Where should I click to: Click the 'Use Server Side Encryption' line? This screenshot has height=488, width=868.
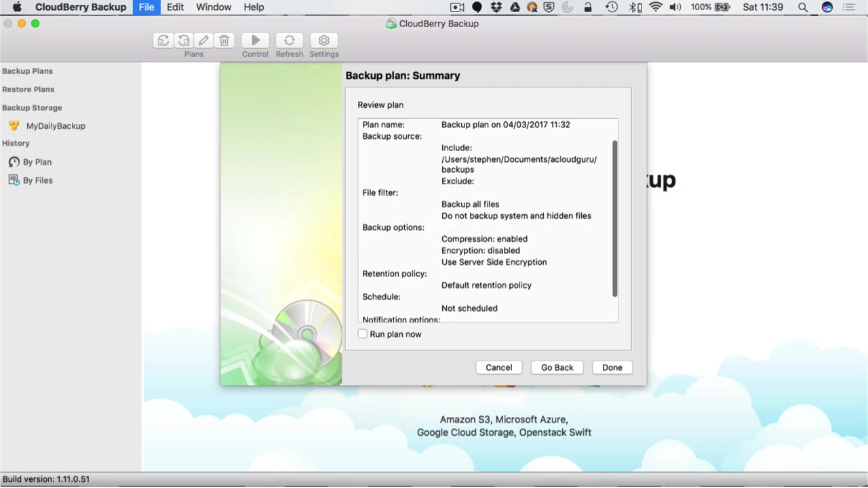pyautogui.click(x=494, y=262)
